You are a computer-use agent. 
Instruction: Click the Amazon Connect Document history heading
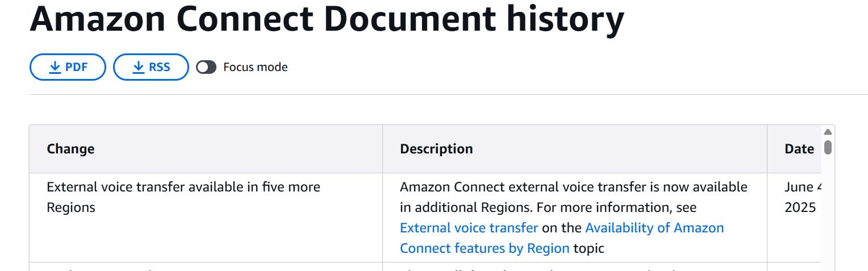[327, 19]
